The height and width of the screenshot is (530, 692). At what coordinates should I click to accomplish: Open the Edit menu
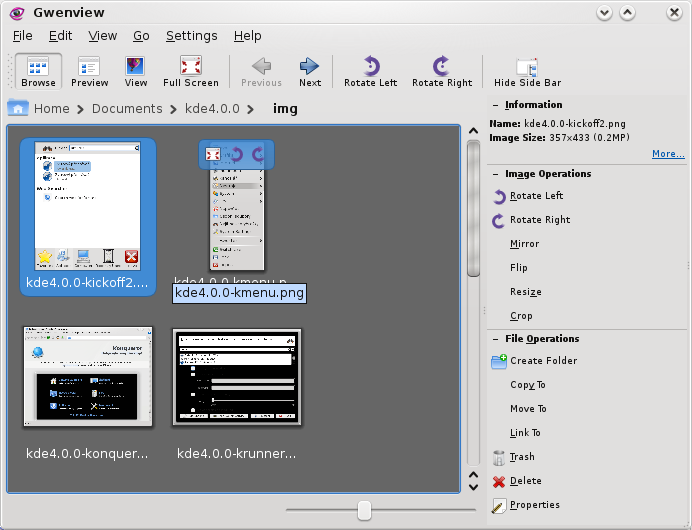(60, 36)
